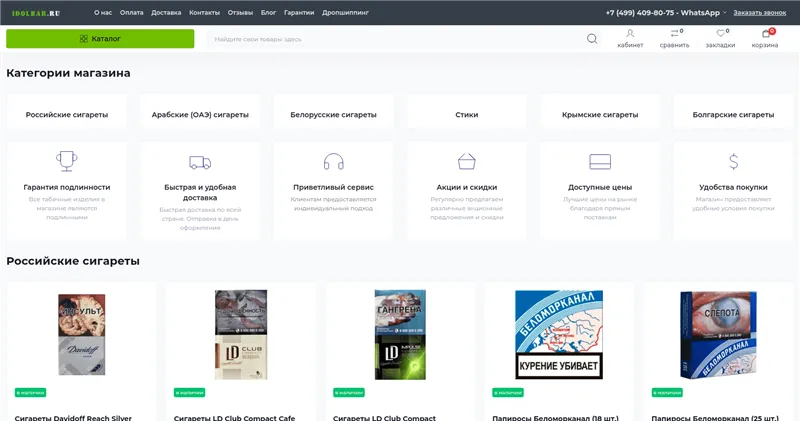Click в наличии badge under Davidoff pack
This screenshot has height=421, width=800.
(x=30, y=392)
